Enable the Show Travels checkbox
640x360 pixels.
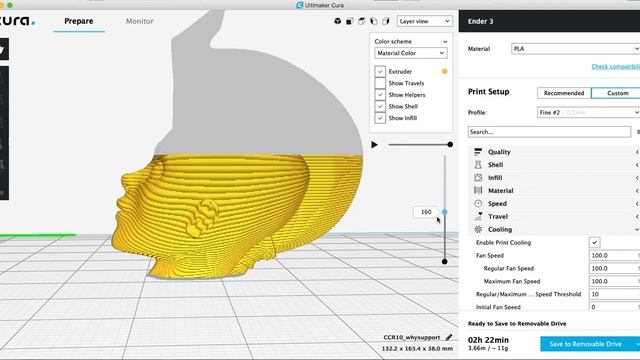coord(380,83)
